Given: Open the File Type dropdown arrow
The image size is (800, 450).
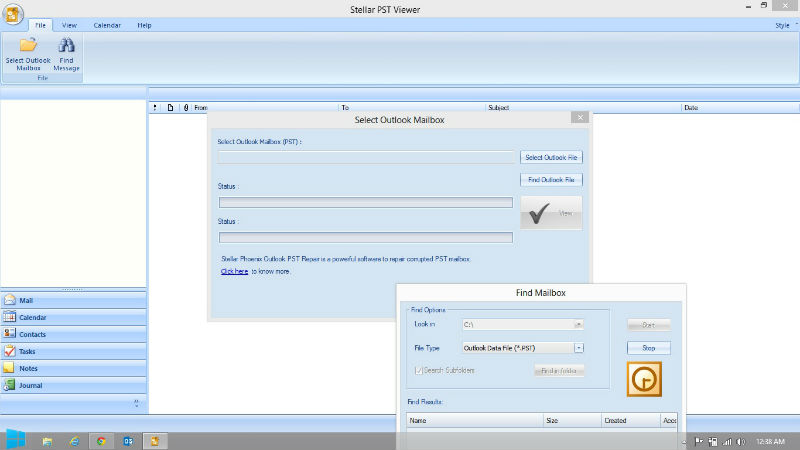Looking at the screenshot, I should pyautogui.click(x=579, y=348).
